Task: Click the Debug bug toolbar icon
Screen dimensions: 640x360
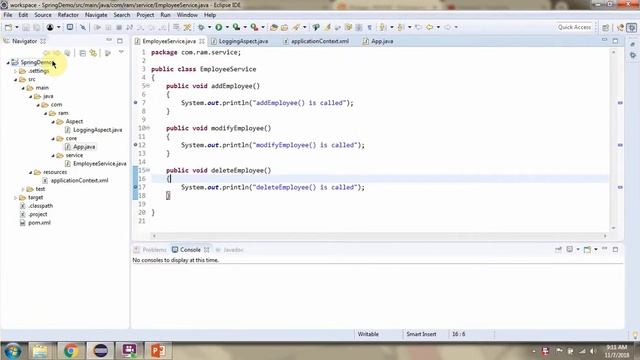Action: [201, 27]
